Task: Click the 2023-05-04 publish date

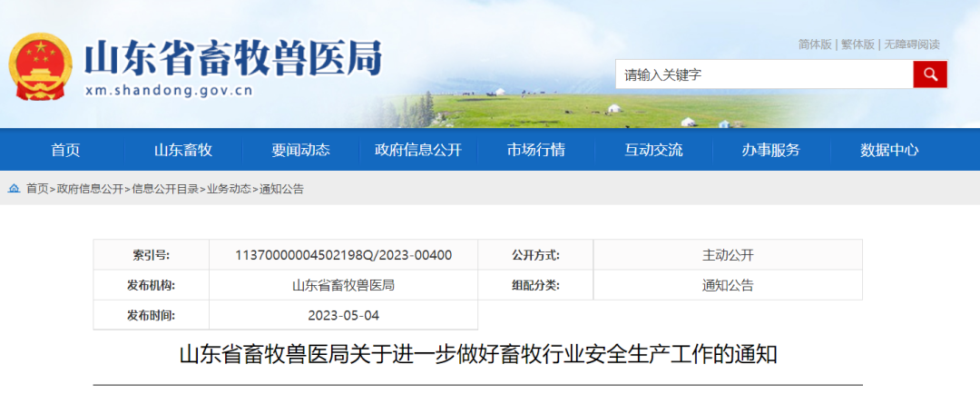Action: pyautogui.click(x=343, y=315)
